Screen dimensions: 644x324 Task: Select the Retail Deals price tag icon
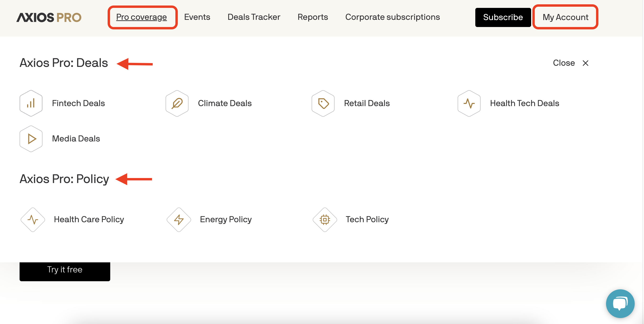pyautogui.click(x=323, y=103)
